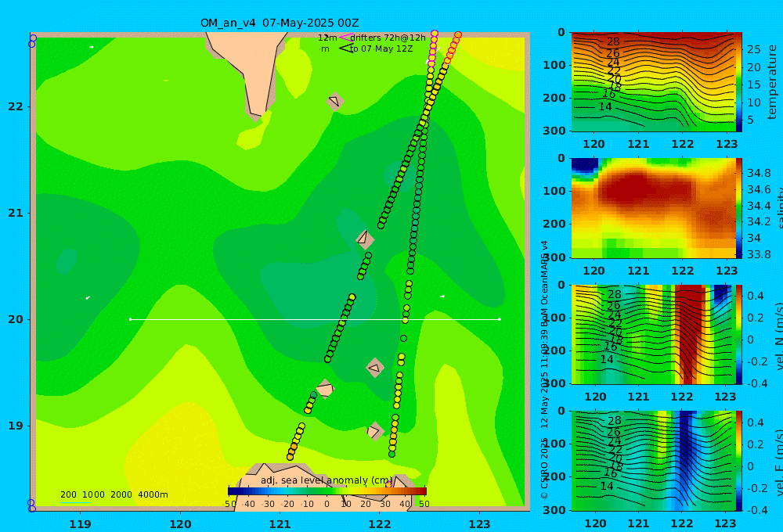This screenshot has width=783, height=532.
Task: Click the temperature colorbar
Action: pyautogui.click(x=739, y=82)
